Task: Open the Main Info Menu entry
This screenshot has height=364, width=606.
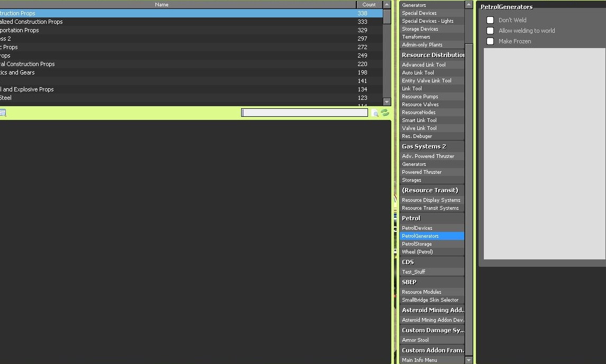Action: [x=431, y=360]
